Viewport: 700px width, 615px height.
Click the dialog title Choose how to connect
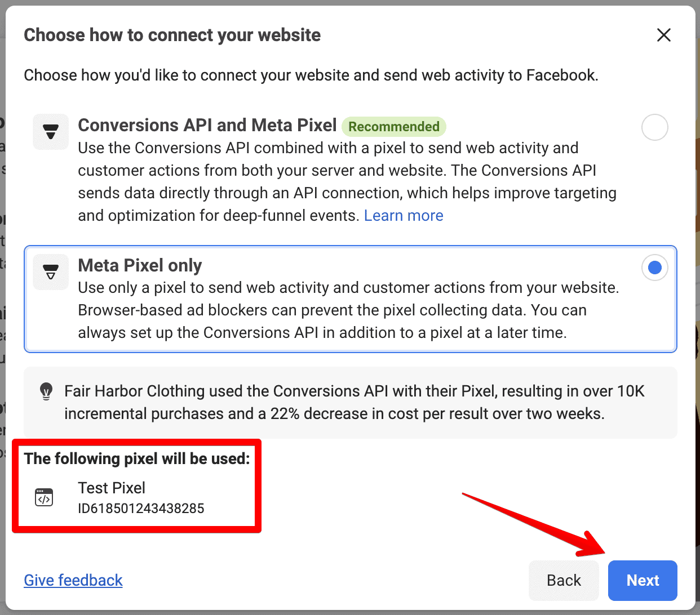click(x=172, y=35)
